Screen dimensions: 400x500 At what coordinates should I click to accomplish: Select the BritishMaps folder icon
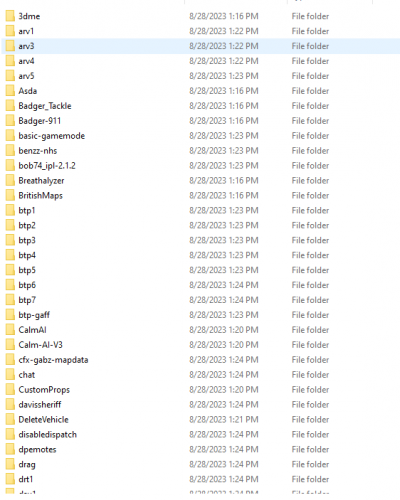(10, 195)
